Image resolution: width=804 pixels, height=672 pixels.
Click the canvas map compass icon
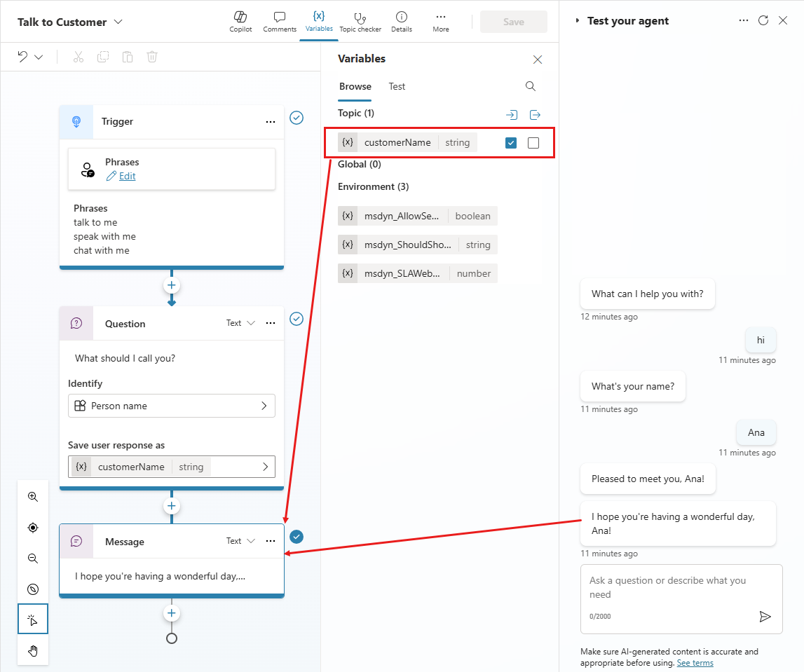[x=33, y=589]
